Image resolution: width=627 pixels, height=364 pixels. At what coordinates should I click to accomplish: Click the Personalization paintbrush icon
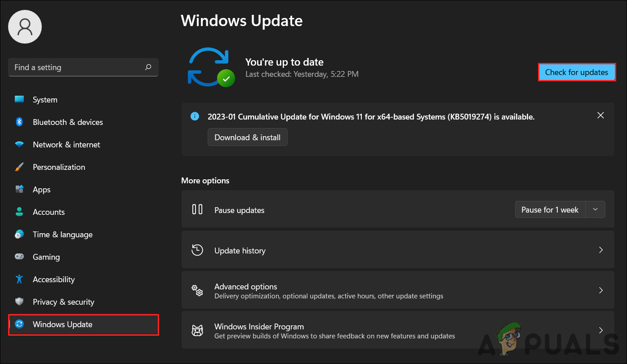20,167
